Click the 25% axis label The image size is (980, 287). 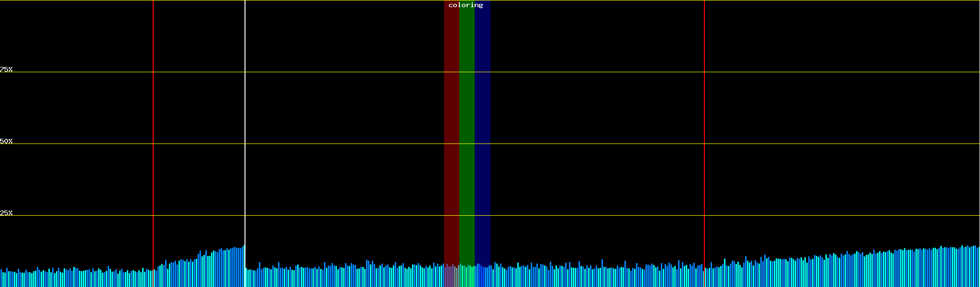point(6,213)
